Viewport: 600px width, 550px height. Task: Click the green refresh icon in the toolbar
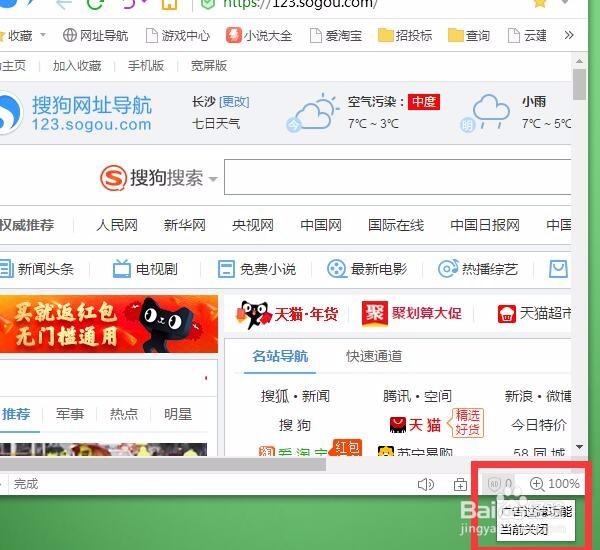click(x=95, y=4)
